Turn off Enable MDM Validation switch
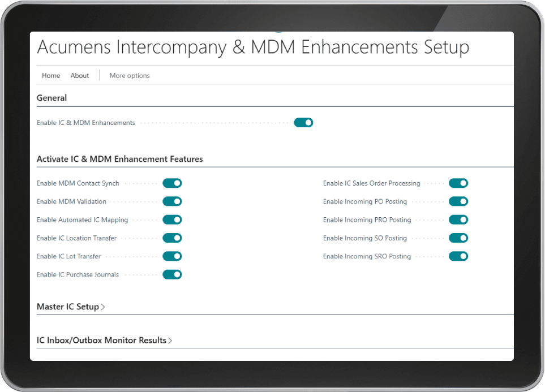 172,201
